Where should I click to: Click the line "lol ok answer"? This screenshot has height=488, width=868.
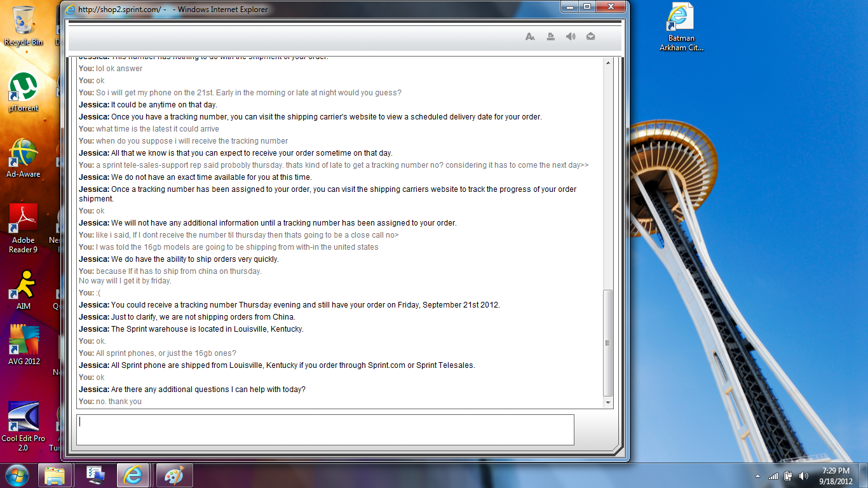pyautogui.click(x=119, y=69)
